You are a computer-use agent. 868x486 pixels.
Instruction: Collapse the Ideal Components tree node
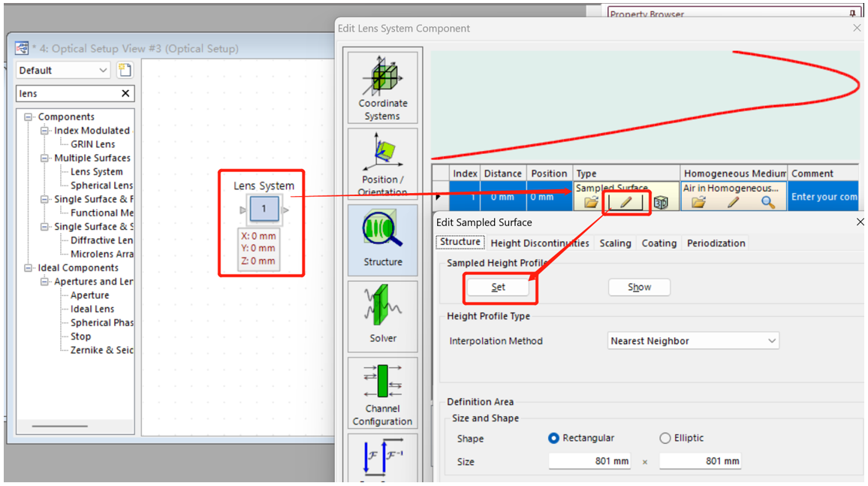point(29,268)
